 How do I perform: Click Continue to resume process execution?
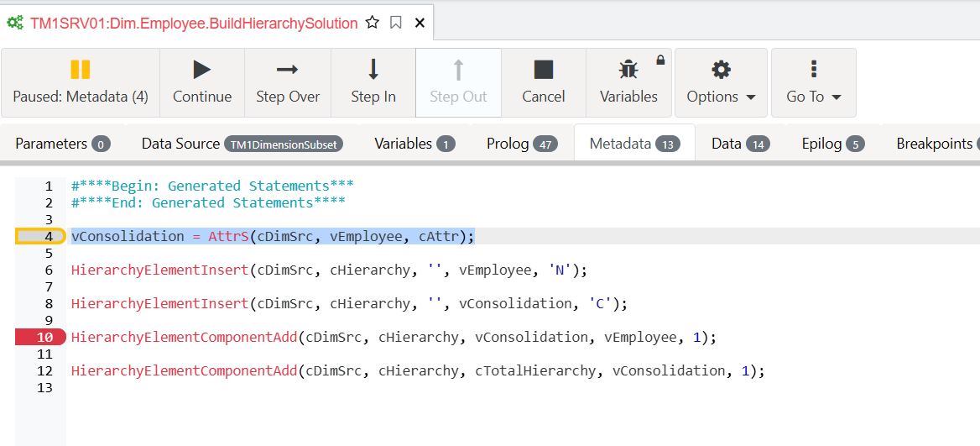point(202,82)
